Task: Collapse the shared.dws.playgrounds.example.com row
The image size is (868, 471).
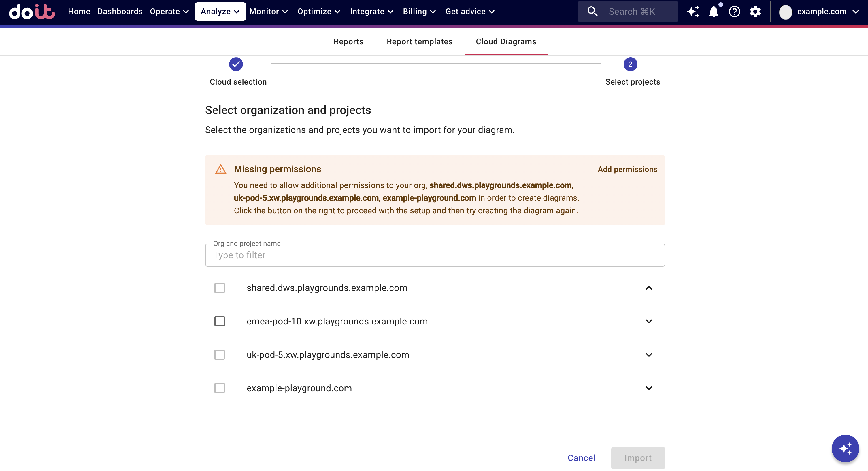Action: click(649, 288)
